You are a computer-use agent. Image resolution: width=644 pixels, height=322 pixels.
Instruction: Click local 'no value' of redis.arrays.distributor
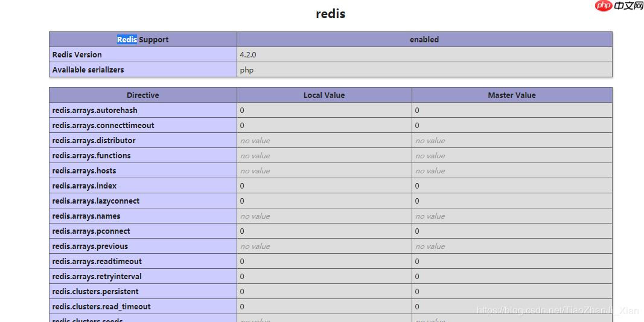pos(255,141)
